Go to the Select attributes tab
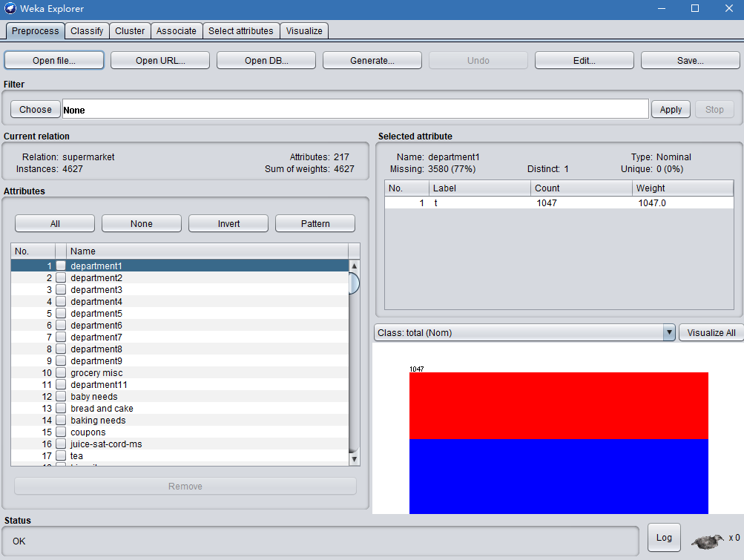The image size is (744, 560). [241, 31]
